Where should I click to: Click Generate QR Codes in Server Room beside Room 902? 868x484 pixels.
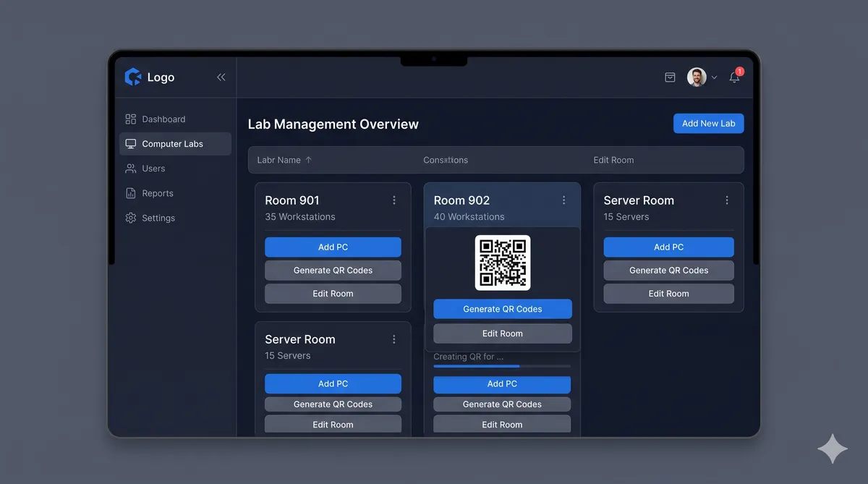668,271
